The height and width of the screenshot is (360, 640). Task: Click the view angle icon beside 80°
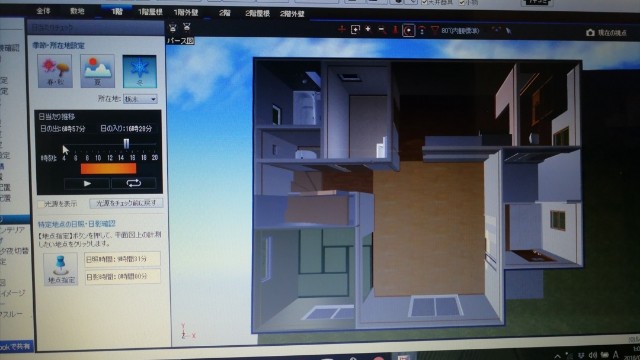point(435,30)
